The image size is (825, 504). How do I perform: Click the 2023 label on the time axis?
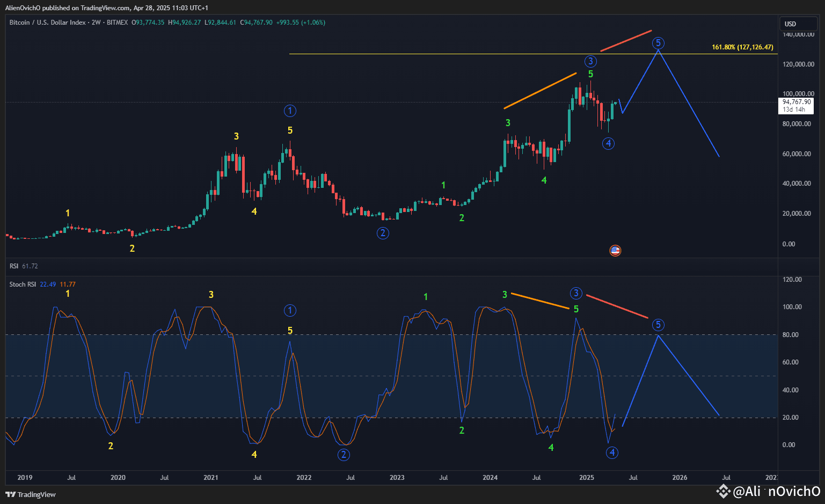click(x=397, y=478)
